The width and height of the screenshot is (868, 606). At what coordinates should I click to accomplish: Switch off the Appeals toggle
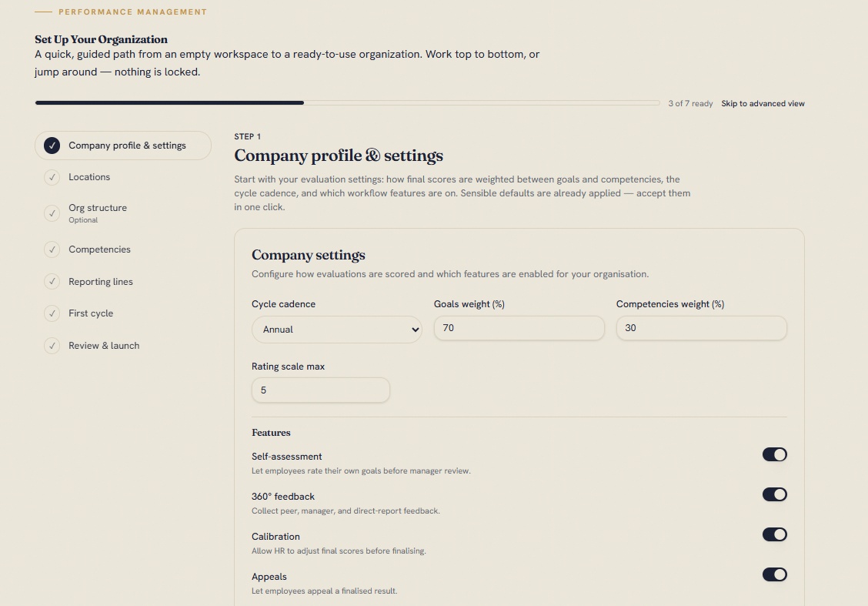pos(774,574)
